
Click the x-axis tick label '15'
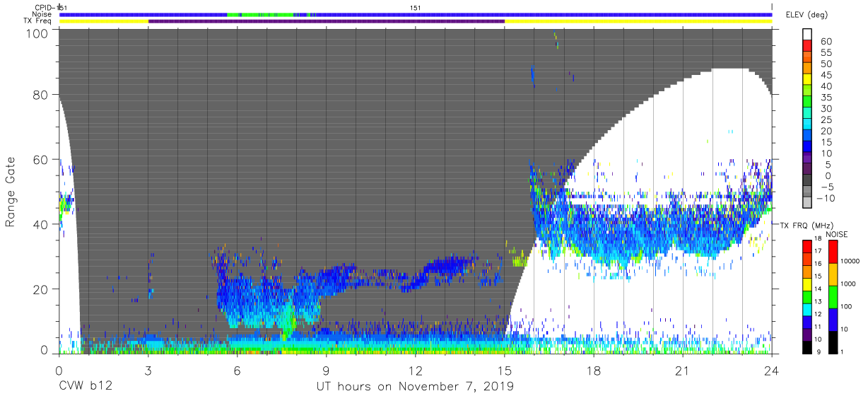[x=505, y=371]
